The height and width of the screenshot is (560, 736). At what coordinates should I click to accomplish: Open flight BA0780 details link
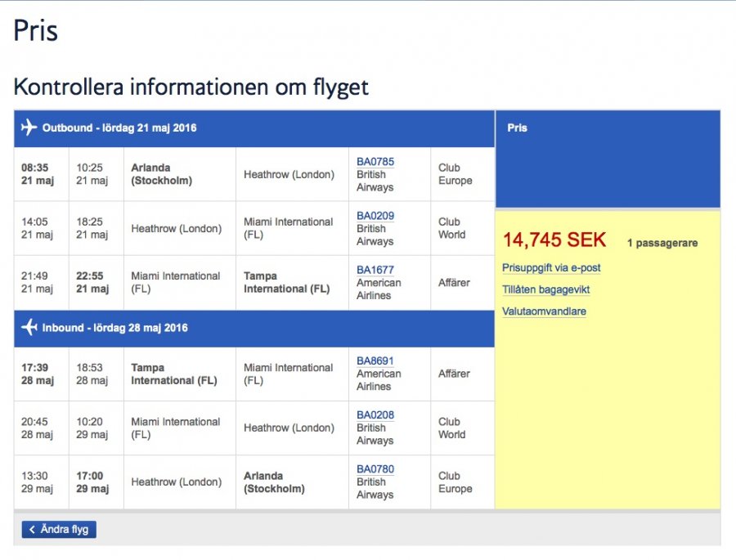click(375, 469)
